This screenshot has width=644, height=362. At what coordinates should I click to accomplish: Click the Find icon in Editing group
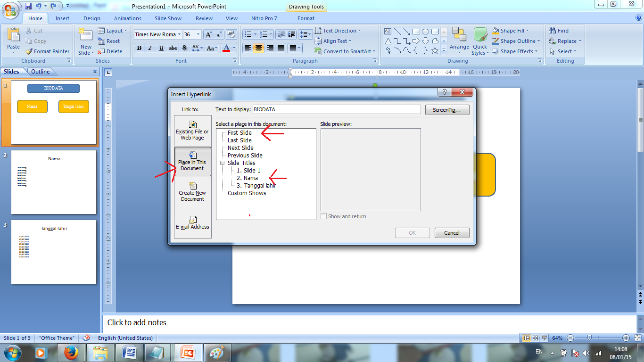tap(558, 30)
